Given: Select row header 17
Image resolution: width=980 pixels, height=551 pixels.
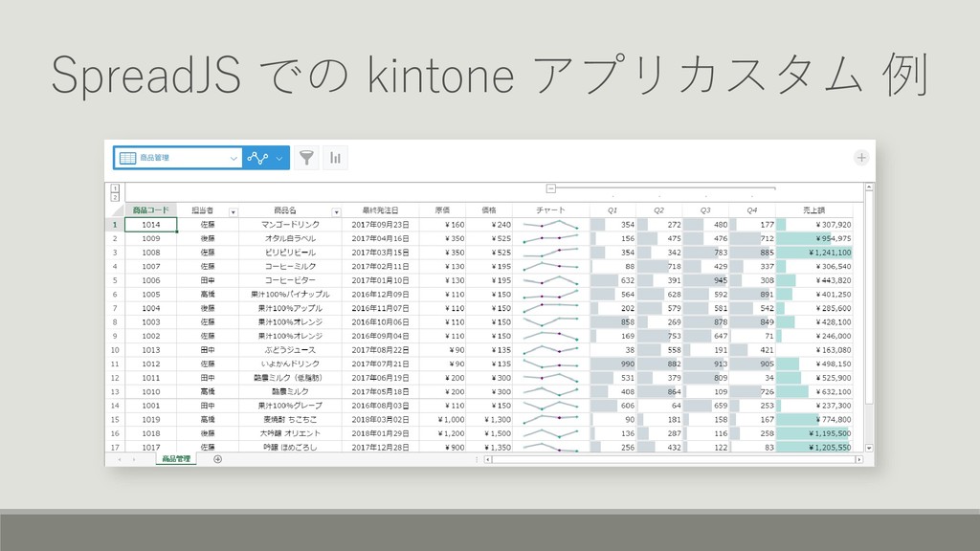Looking at the screenshot, I should [115, 446].
